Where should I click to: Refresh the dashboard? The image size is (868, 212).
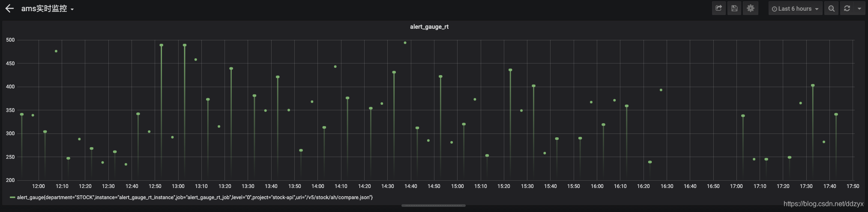[x=847, y=9]
